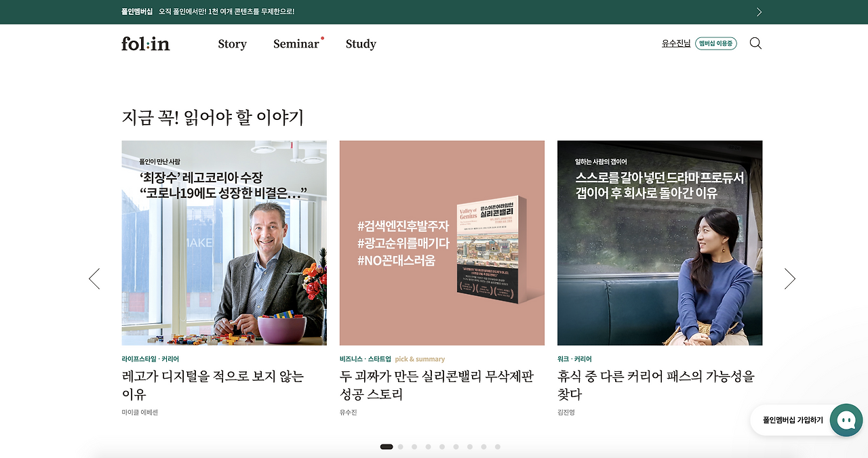The height and width of the screenshot is (458, 868).
Task: Click the 멤버십 이용중 badge
Action: pyautogui.click(x=716, y=43)
